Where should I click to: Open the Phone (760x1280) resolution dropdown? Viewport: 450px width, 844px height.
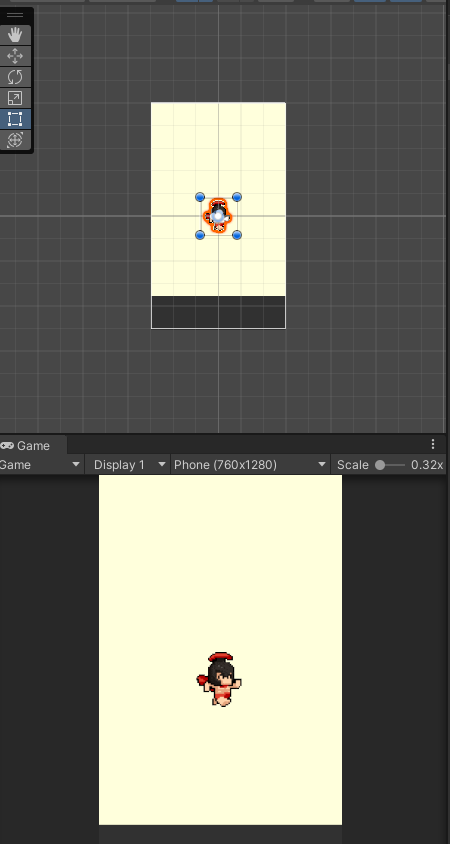tap(250, 465)
